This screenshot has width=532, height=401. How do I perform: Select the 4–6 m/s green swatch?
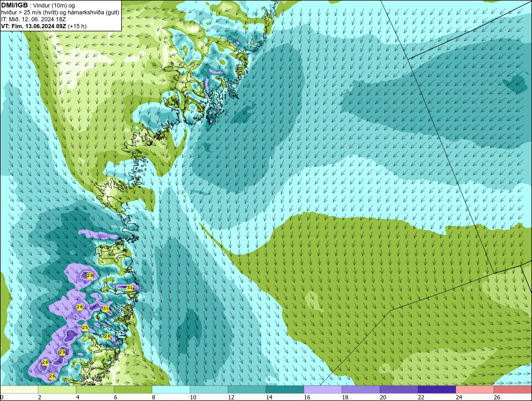click(95, 389)
